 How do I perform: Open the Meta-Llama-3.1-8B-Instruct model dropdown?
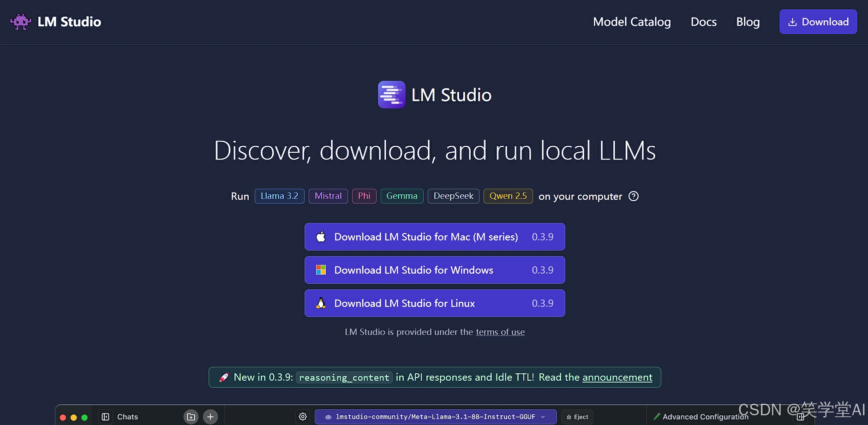(436, 417)
